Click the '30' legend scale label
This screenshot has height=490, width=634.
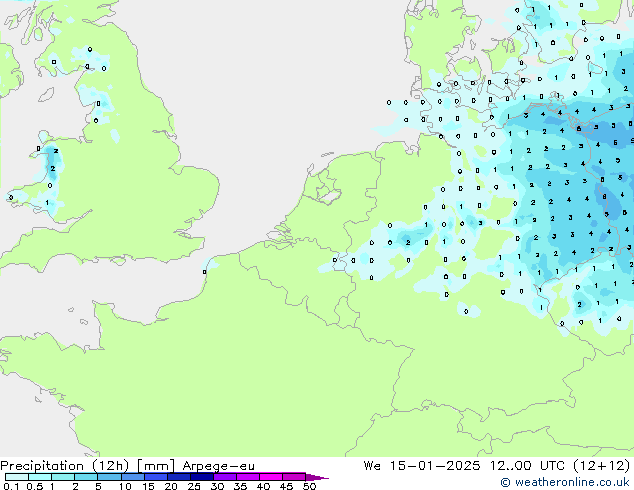click(217, 486)
